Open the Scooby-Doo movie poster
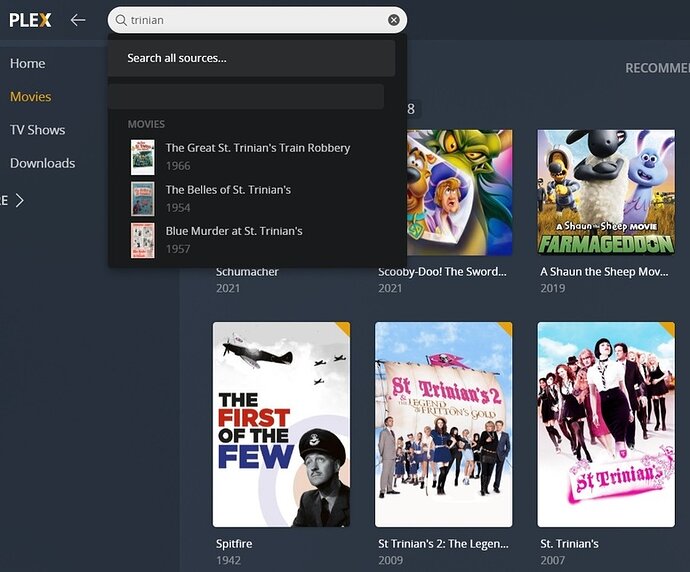Viewport: 690px width, 572px height. pyautogui.click(x=459, y=192)
